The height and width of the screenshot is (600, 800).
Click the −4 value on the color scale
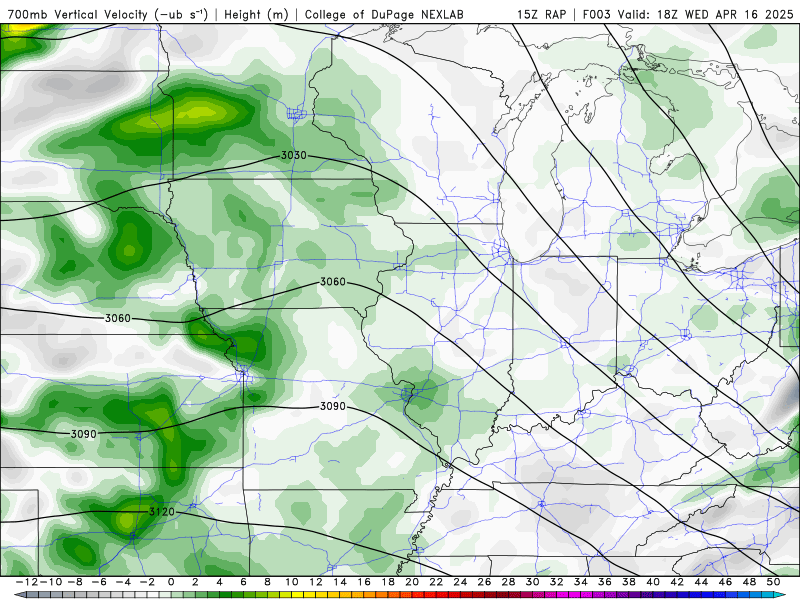[x=122, y=582]
